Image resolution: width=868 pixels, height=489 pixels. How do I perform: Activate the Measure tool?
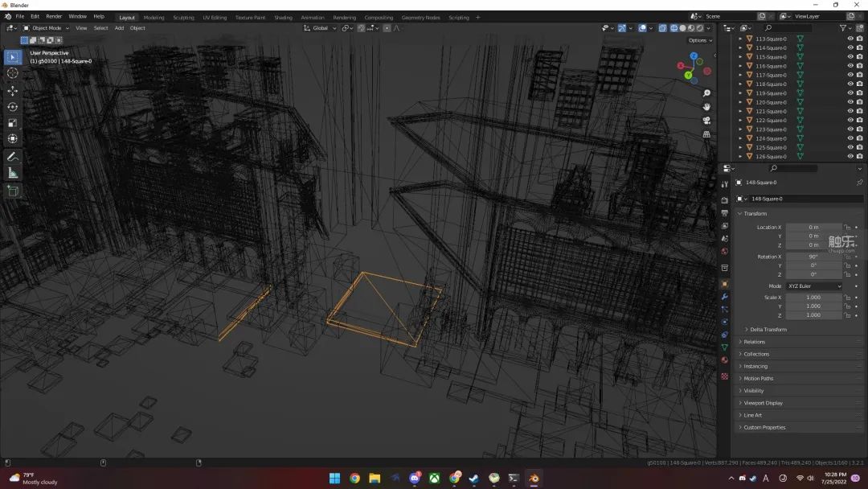click(x=13, y=173)
